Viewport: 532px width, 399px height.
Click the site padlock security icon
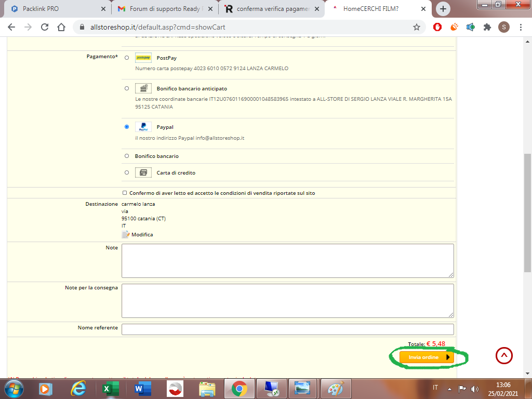[82, 27]
